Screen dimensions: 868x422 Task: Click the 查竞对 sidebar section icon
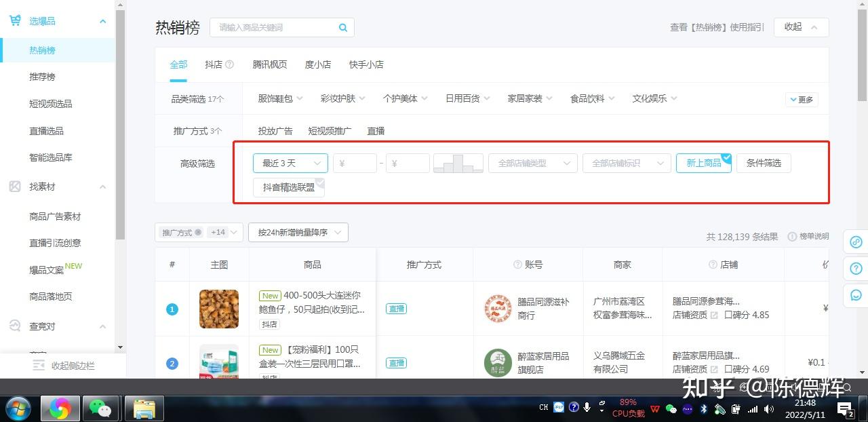[x=15, y=326]
